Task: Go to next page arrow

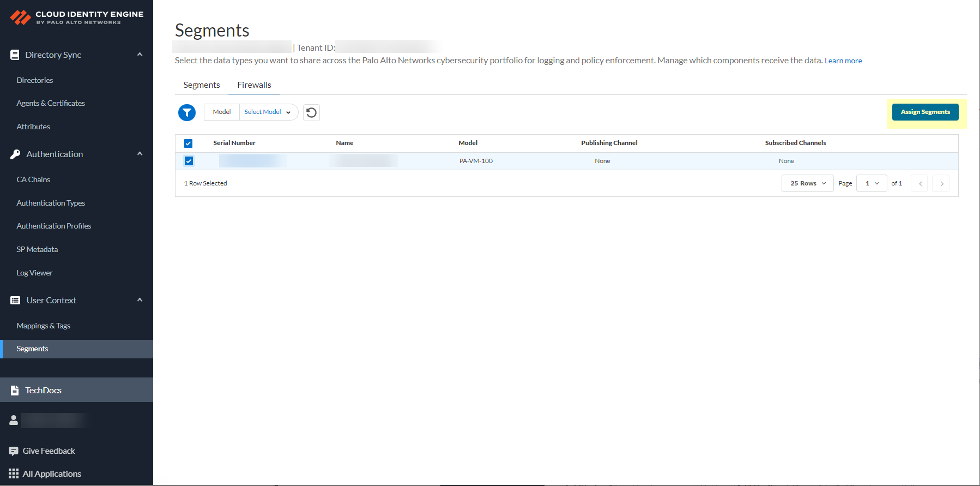Action: (941, 184)
